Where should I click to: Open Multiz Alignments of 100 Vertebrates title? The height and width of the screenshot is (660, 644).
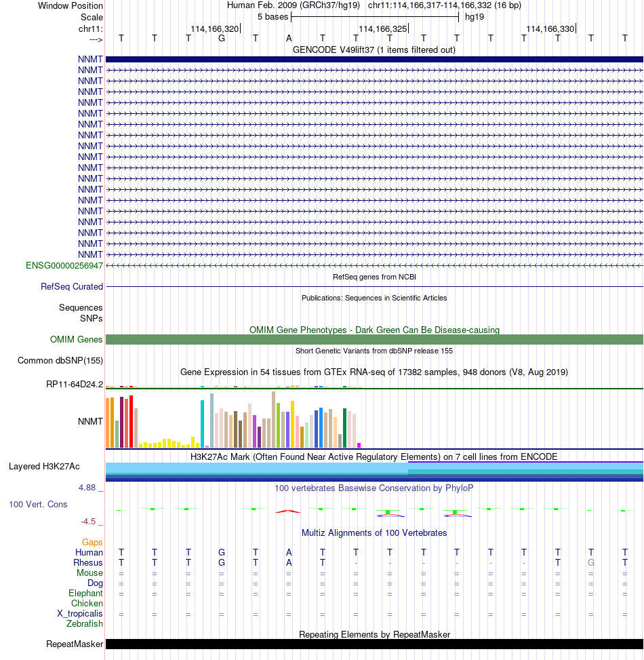click(374, 533)
